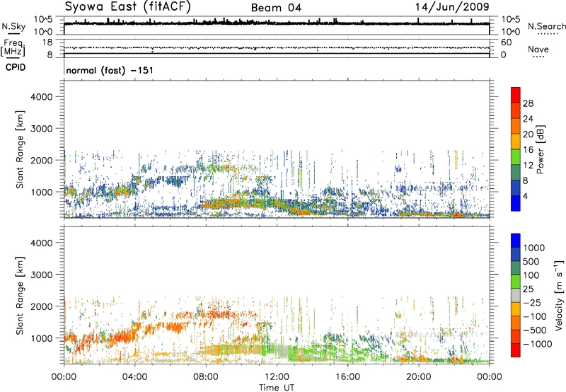Click the '18' frequency axis tick

pos(47,42)
